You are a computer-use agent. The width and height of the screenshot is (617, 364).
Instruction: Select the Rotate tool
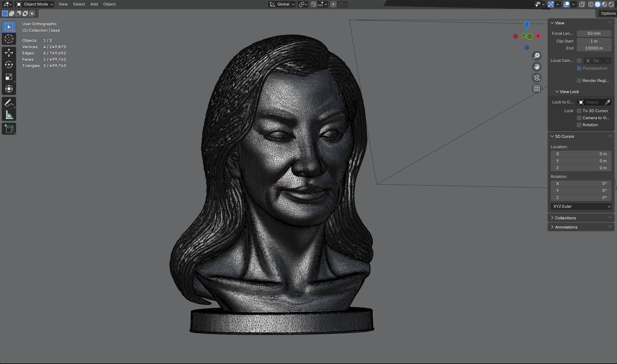coord(9,65)
